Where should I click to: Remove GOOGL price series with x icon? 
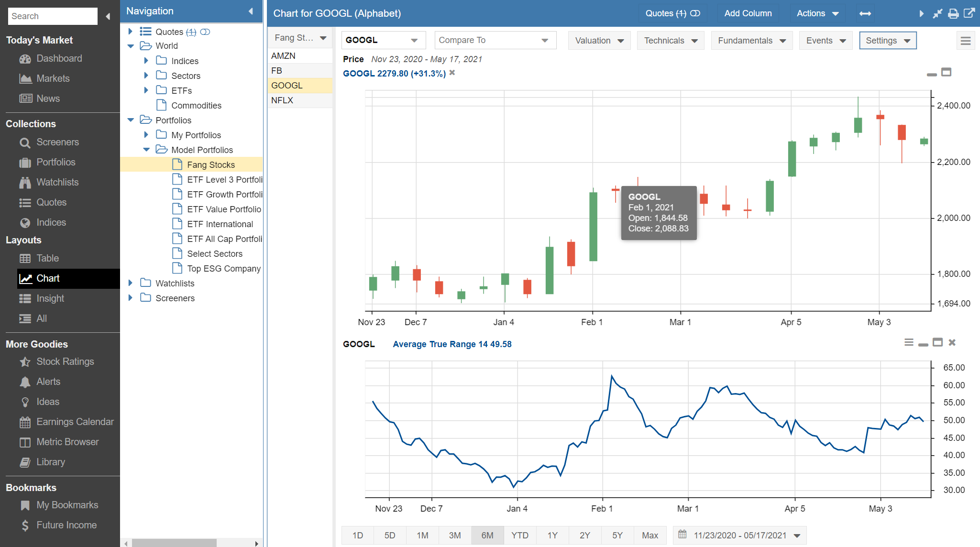452,73
